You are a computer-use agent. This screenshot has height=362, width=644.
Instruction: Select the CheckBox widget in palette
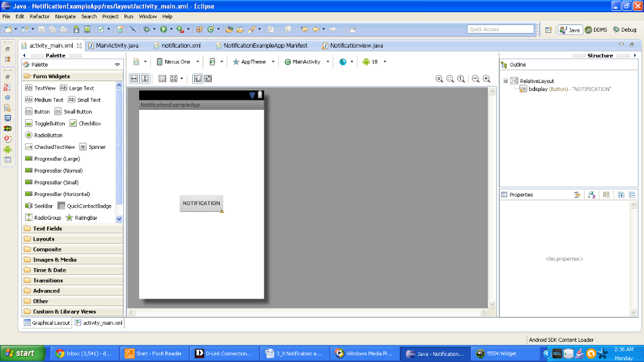pyautogui.click(x=85, y=123)
